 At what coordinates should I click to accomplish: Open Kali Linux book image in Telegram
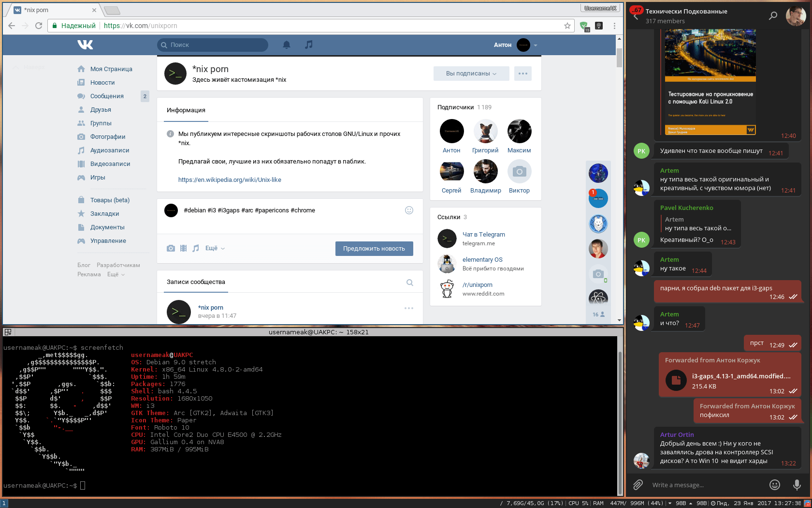[x=710, y=82]
